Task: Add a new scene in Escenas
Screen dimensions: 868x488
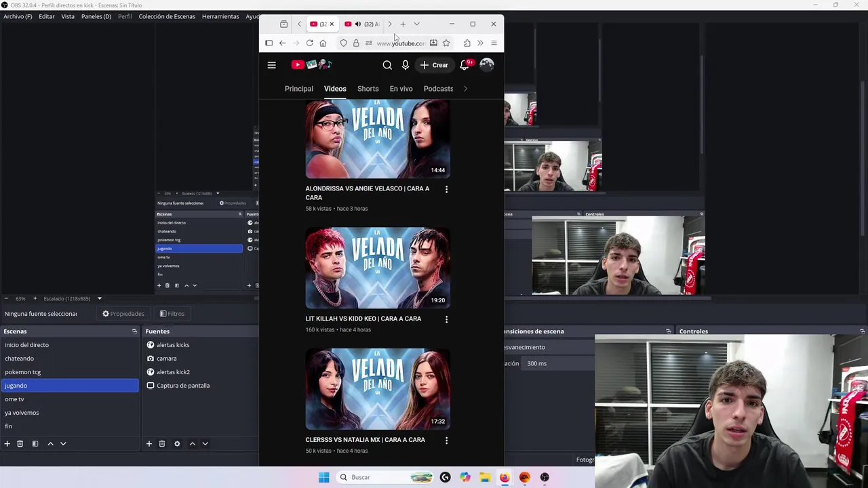Action: pyautogui.click(x=7, y=444)
